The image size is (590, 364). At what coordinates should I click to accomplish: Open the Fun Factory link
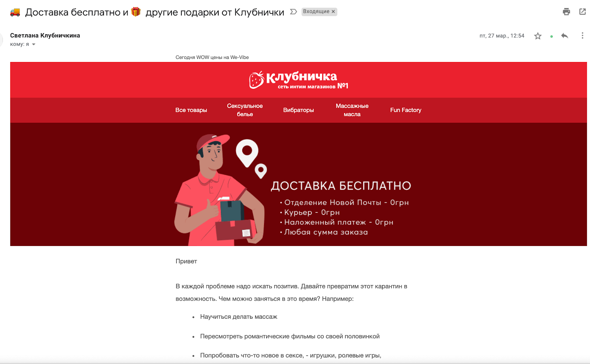tap(406, 110)
